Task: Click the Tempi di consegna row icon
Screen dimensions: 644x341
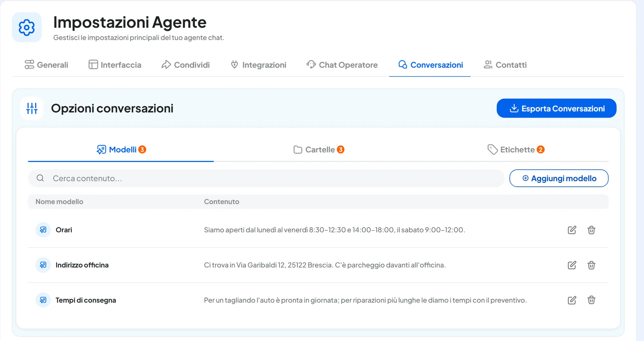Action: click(43, 300)
